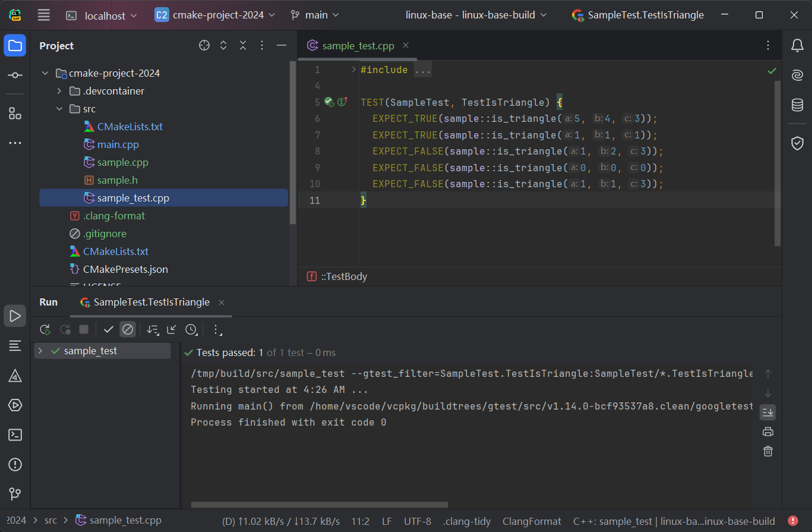This screenshot has width=812, height=532.
Task: Close sample_test.cpp editor tab
Action: tap(406, 46)
